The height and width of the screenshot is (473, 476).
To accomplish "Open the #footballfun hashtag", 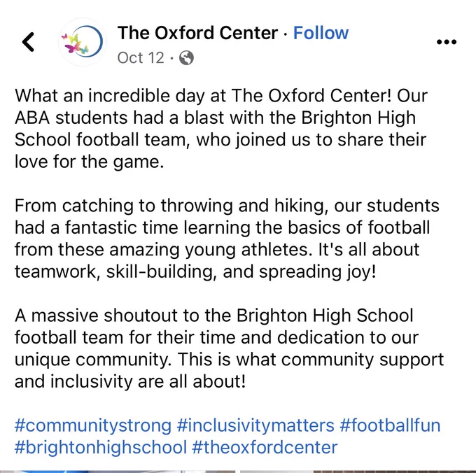I will click(x=390, y=425).
